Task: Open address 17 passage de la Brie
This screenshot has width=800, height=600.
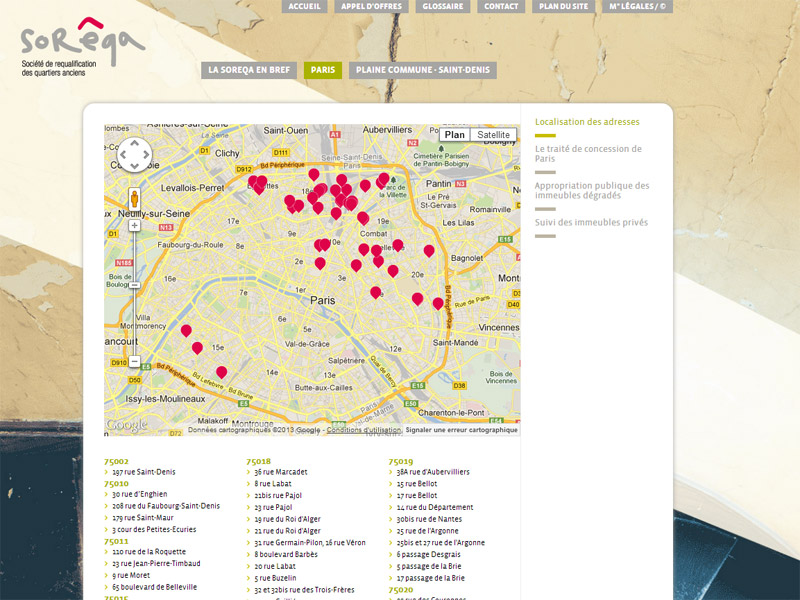Action: pos(431,578)
